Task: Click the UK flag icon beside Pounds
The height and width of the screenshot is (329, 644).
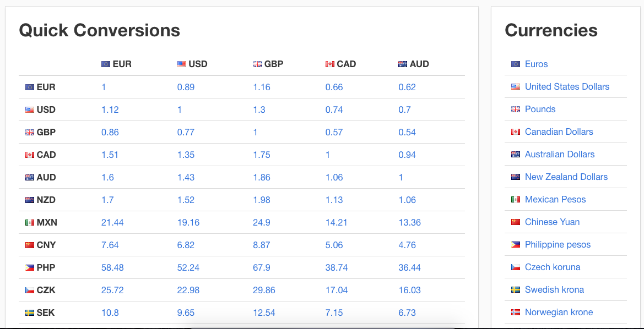Action: point(516,109)
